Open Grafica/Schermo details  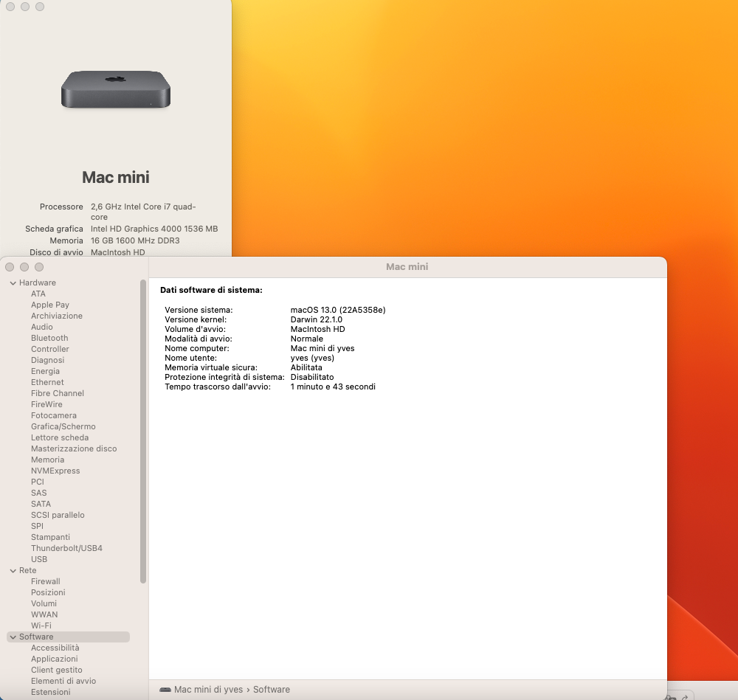click(x=63, y=426)
